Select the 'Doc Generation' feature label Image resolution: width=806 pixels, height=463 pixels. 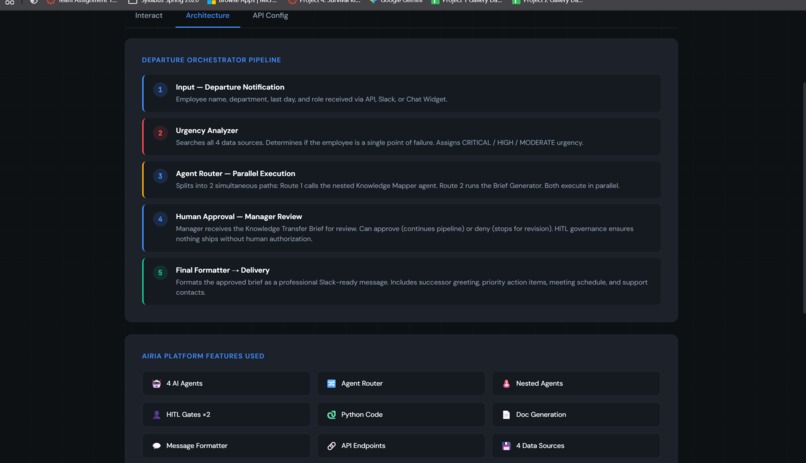pos(541,415)
